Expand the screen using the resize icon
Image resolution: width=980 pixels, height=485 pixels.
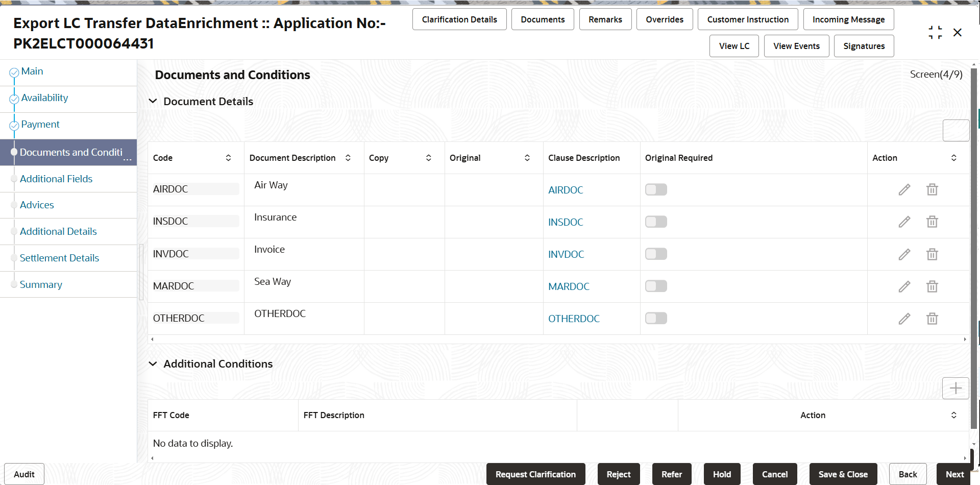936,32
